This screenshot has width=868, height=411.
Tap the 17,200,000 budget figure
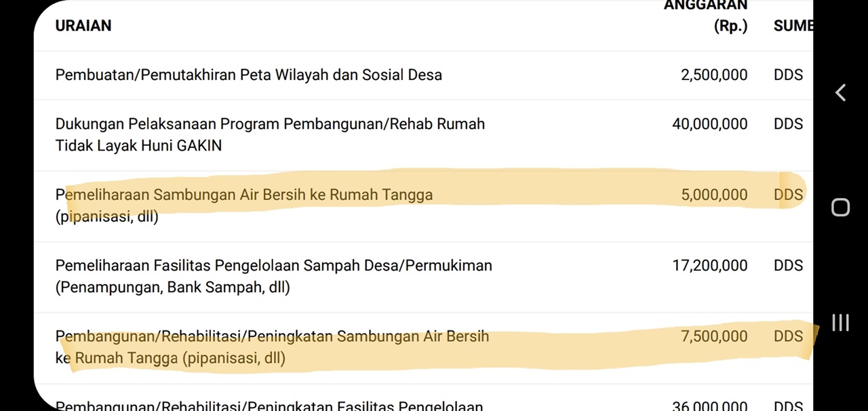tap(709, 265)
